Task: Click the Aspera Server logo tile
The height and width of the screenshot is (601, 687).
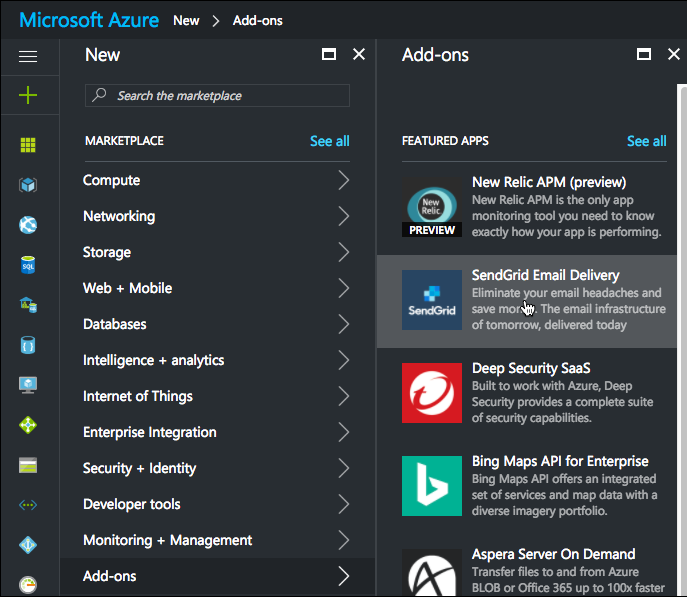Action: click(x=432, y=573)
